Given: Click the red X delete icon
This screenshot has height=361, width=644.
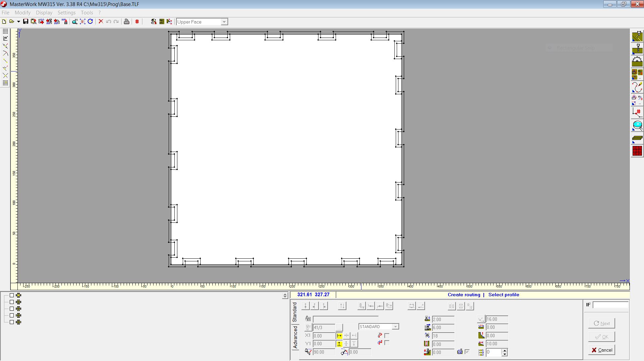Looking at the screenshot, I should (101, 22).
